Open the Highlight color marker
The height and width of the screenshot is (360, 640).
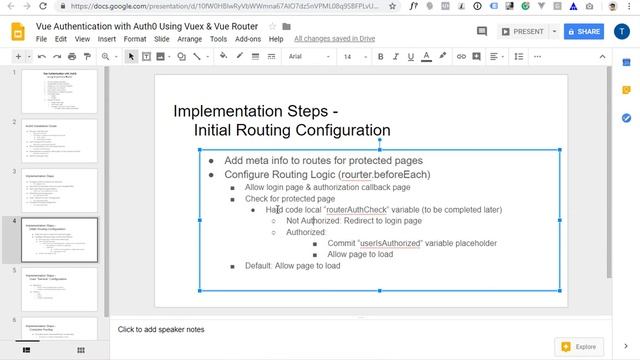442,56
